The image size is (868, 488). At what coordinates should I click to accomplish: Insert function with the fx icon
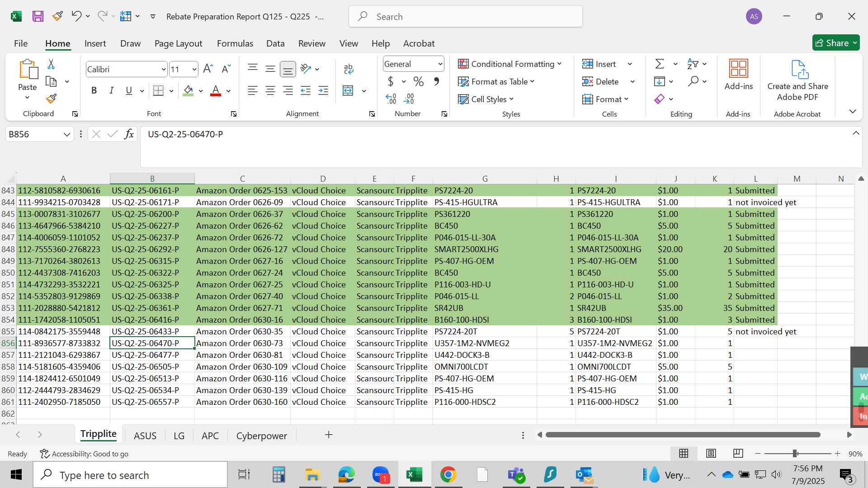[x=129, y=134]
